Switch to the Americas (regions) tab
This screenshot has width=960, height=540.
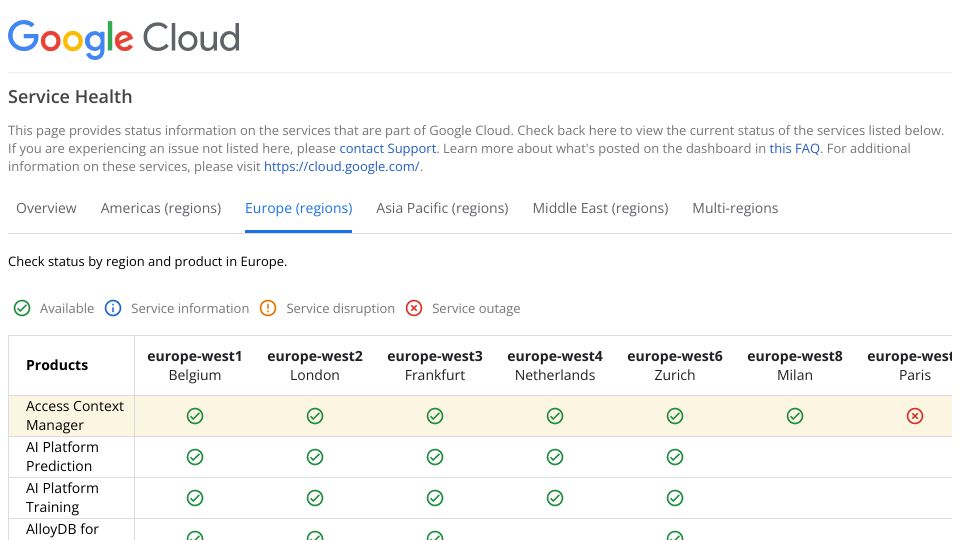coord(160,208)
